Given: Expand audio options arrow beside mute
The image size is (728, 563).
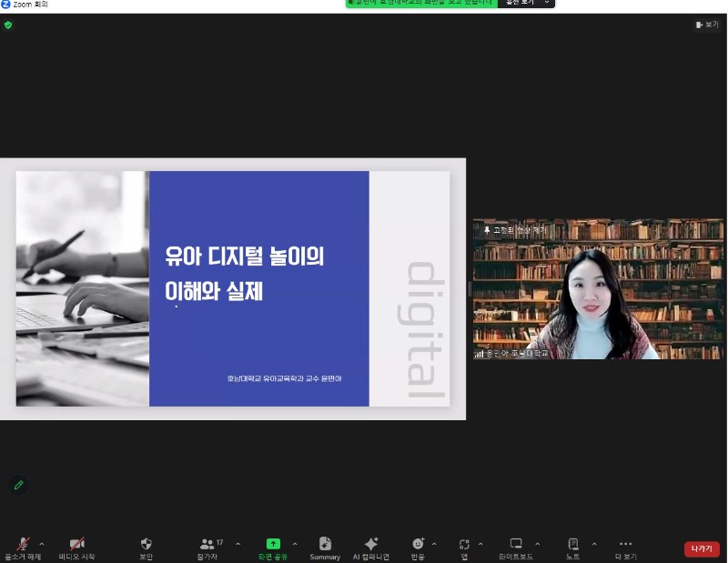Looking at the screenshot, I should coord(42,544).
